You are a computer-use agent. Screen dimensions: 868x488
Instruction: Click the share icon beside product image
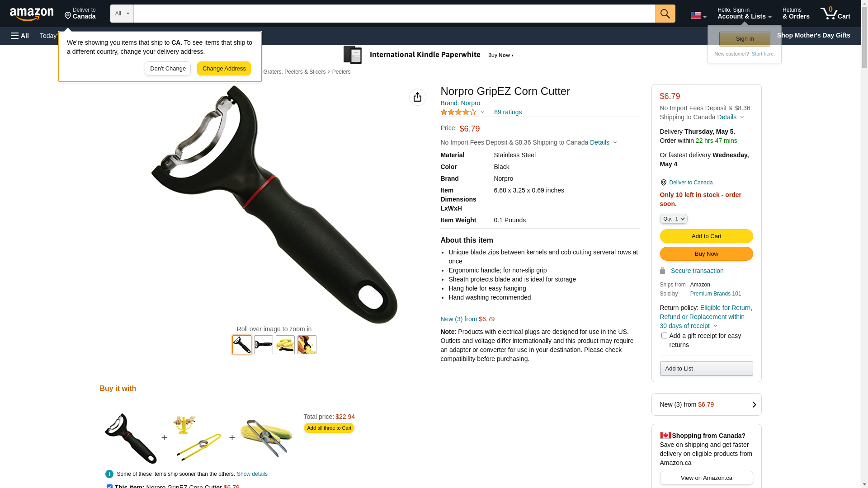[x=417, y=97]
